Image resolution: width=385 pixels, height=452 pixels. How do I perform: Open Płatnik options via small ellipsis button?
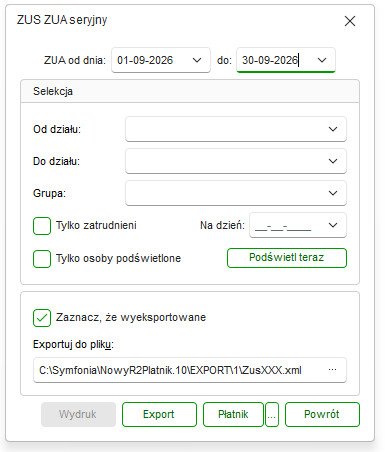(x=272, y=414)
